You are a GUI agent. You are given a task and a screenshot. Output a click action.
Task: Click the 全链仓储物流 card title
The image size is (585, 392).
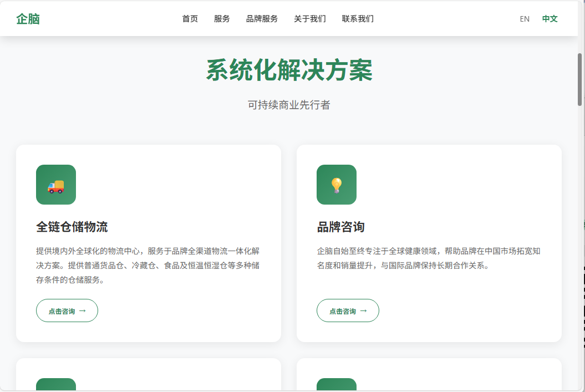coord(72,227)
